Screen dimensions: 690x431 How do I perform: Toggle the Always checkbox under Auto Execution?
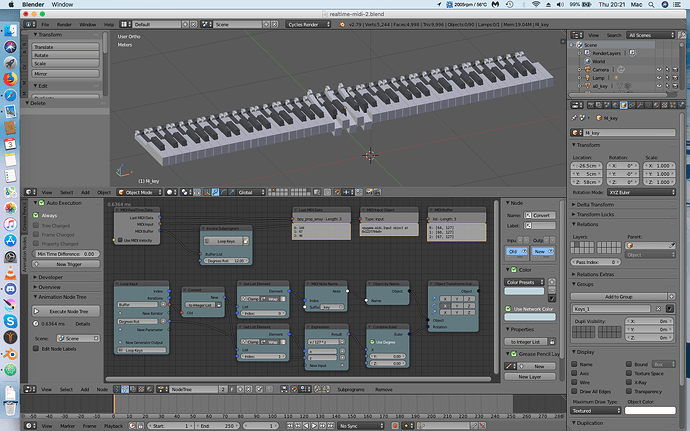coord(37,215)
